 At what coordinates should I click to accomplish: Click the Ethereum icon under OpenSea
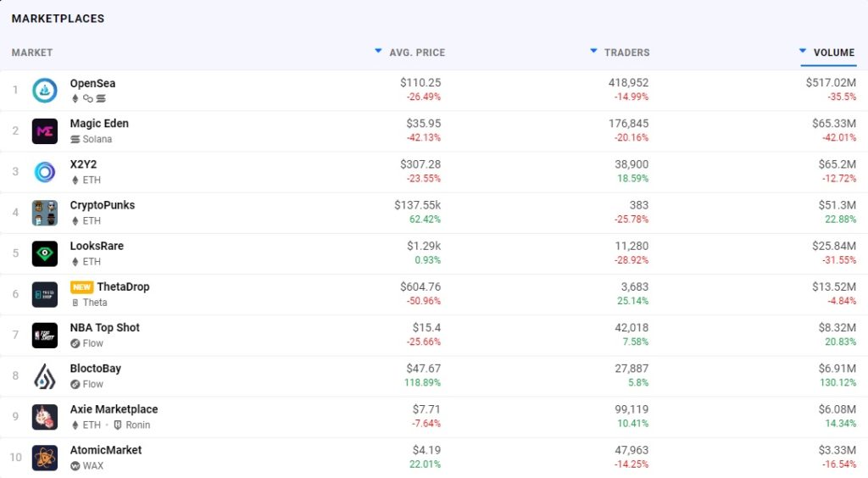pos(75,98)
